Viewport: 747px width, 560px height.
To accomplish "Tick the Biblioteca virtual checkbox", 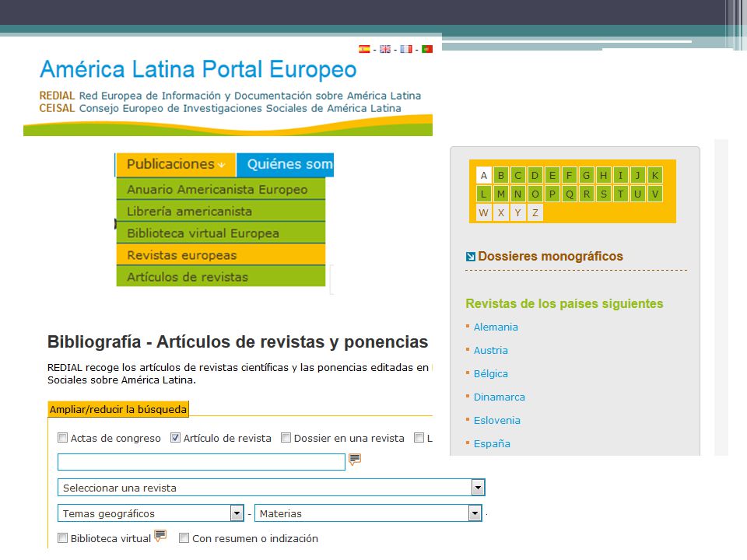I will point(62,538).
